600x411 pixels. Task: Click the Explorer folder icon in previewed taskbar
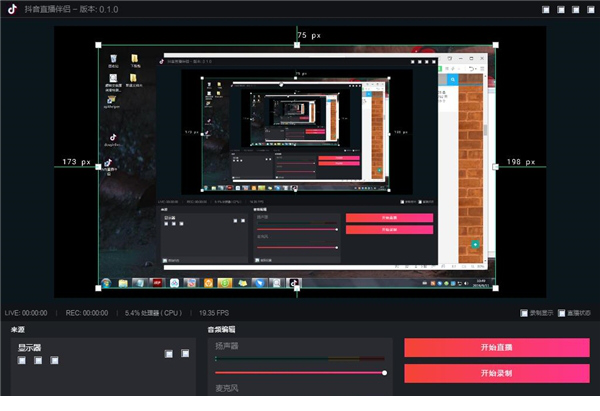123,283
